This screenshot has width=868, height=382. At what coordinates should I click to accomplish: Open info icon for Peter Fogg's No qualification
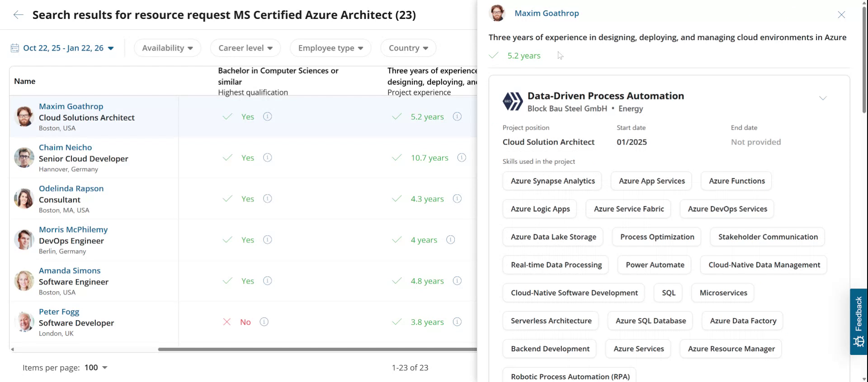[x=264, y=322]
